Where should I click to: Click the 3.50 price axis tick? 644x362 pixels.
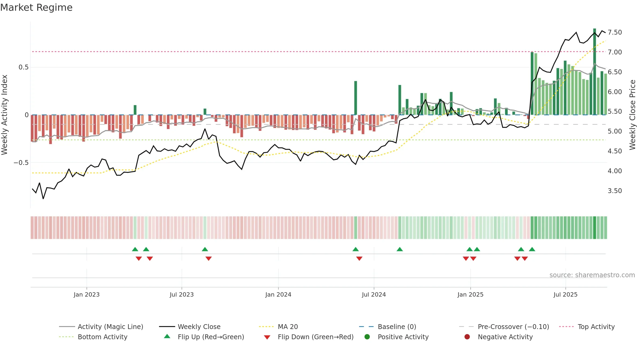615,191
